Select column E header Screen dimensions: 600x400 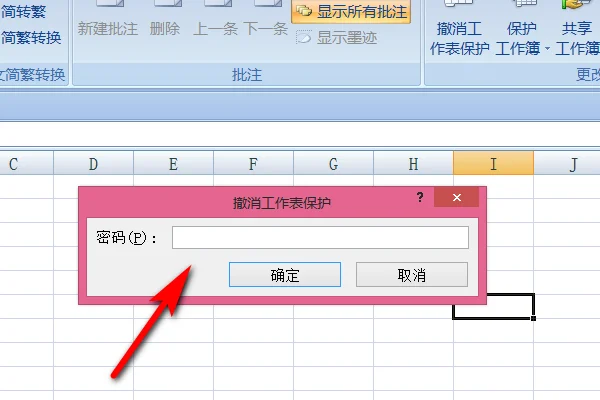tap(173, 164)
